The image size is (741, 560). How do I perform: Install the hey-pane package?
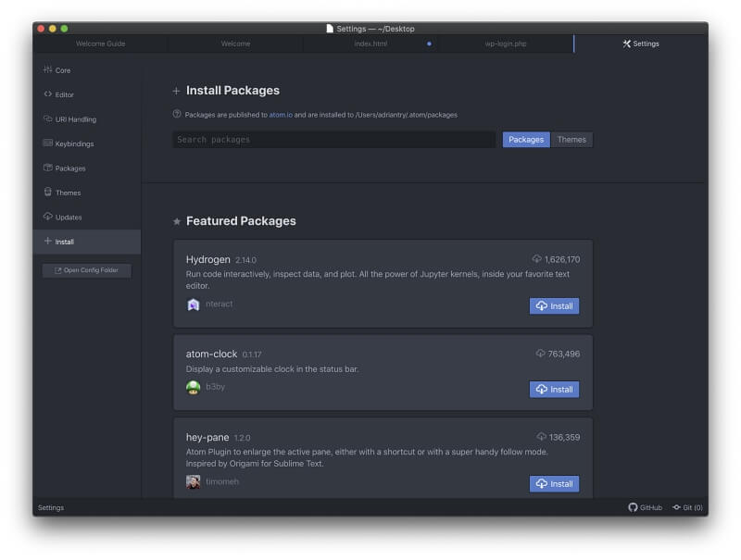tap(554, 483)
